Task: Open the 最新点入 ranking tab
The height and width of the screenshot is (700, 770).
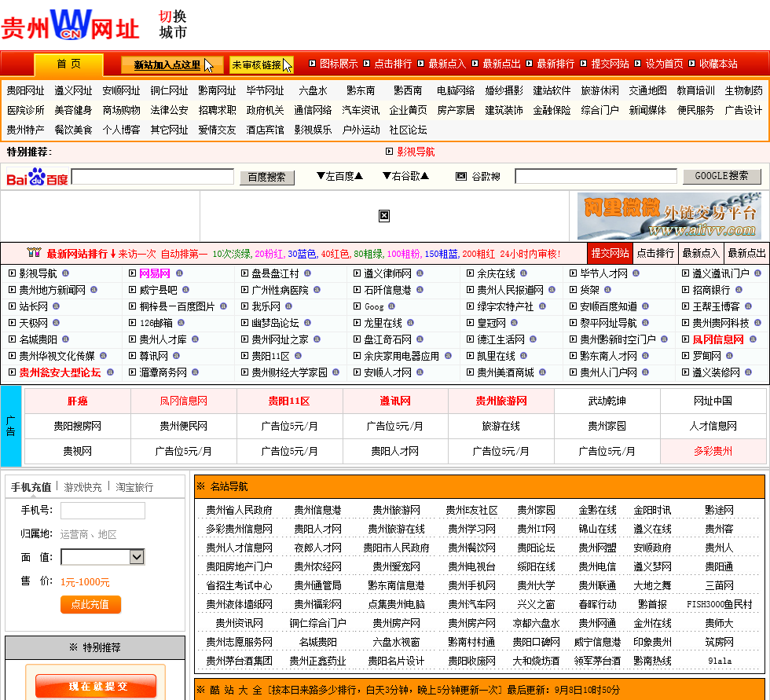Action: click(x=701, y=253)
